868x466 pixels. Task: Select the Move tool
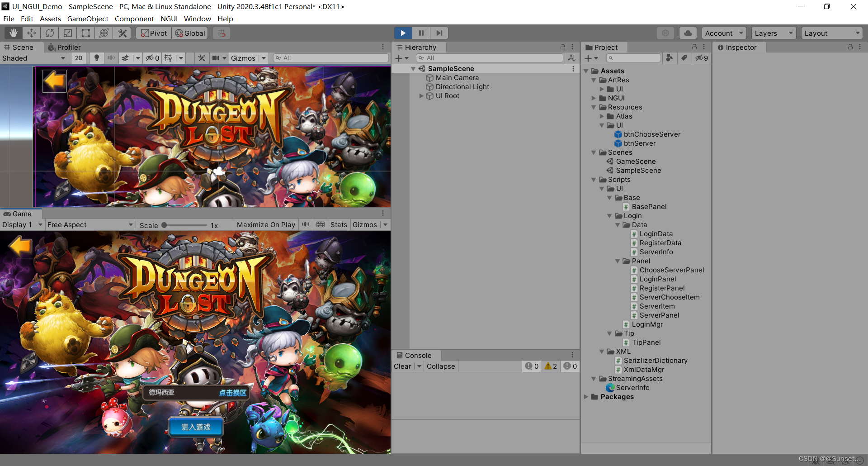[x=32, y=33]
